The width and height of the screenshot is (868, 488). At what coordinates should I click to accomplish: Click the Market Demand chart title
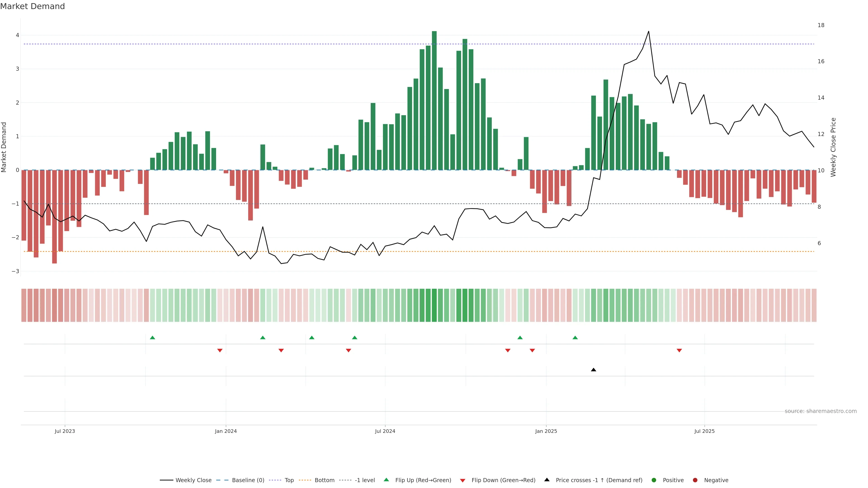(x=32, y=6)
